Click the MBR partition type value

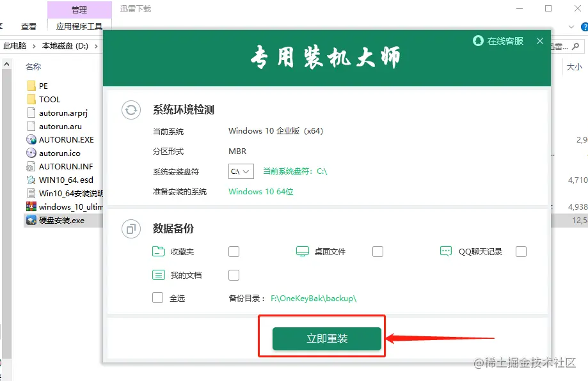click(x=237, y=151)
